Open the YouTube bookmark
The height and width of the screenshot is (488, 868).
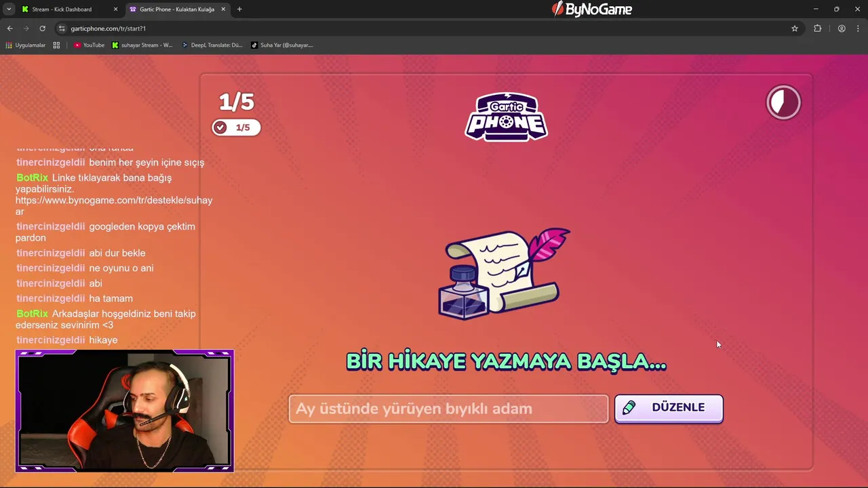point(89,45)
